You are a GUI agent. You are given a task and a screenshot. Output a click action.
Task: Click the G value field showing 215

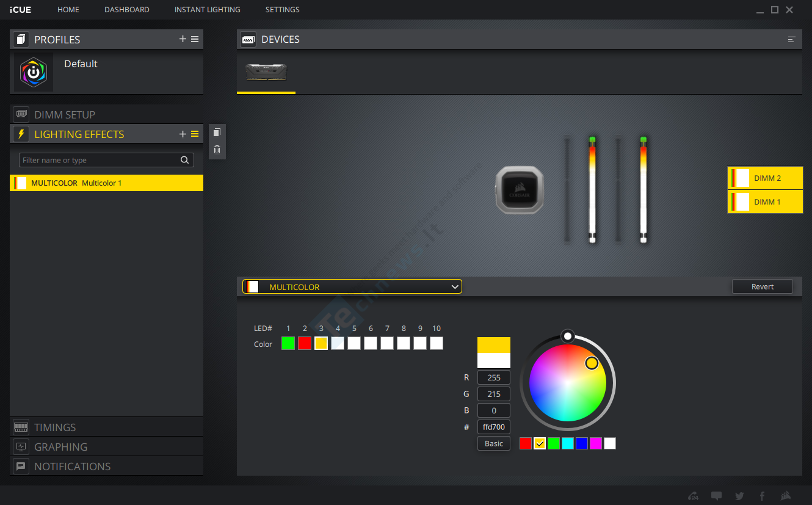tap(494, 394)
